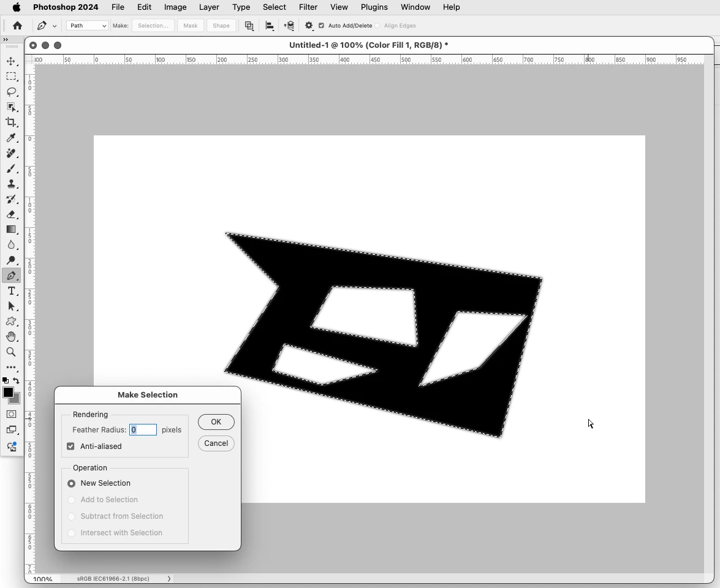The height and width of the screenshot is (588, 720).
Task: Open Path Alignment options
Action: (270, 26)
